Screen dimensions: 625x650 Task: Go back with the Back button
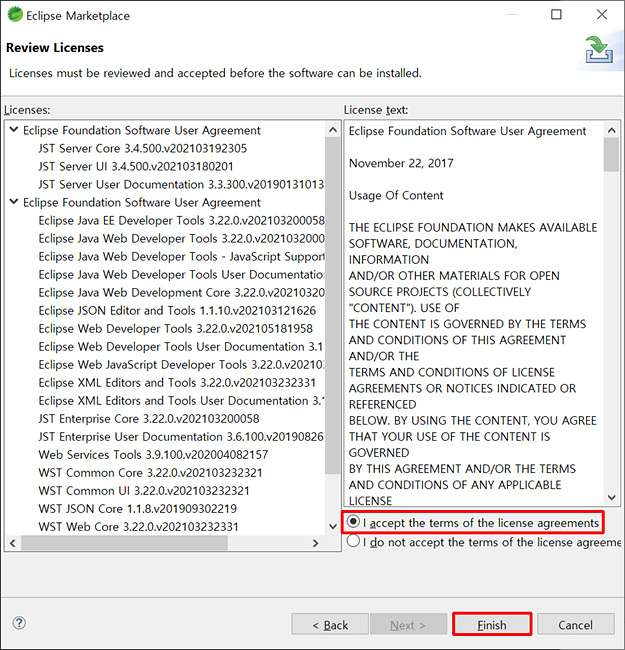(x=330, y=624)
